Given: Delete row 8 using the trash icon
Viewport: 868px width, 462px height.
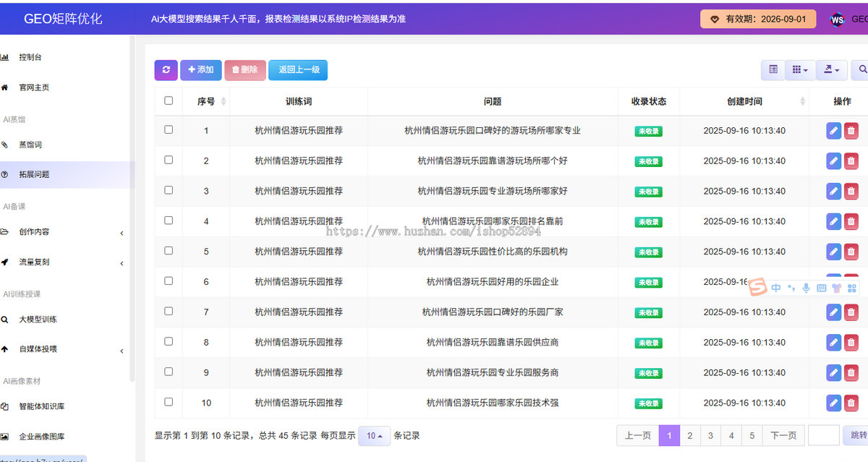Looking at the screenshot, I should point(851,343).
